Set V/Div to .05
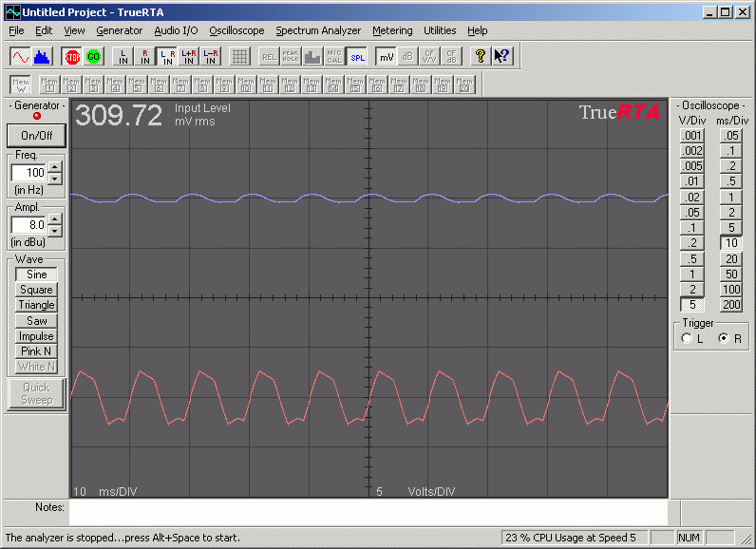The image size is (756, 549). [691, 213]
